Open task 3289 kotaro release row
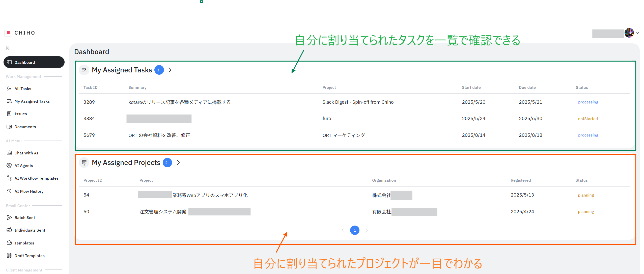The width and height of the screenshot is (644, 274). (179, 102)
